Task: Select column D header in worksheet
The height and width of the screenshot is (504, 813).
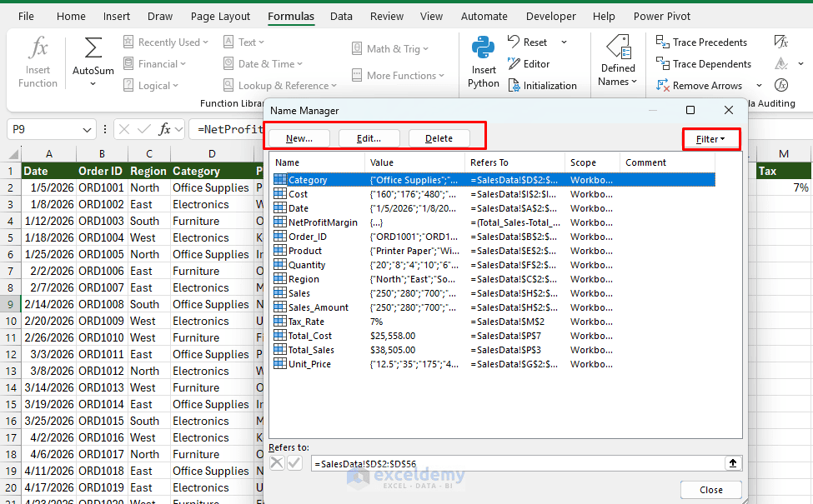Action: (212, 154)
